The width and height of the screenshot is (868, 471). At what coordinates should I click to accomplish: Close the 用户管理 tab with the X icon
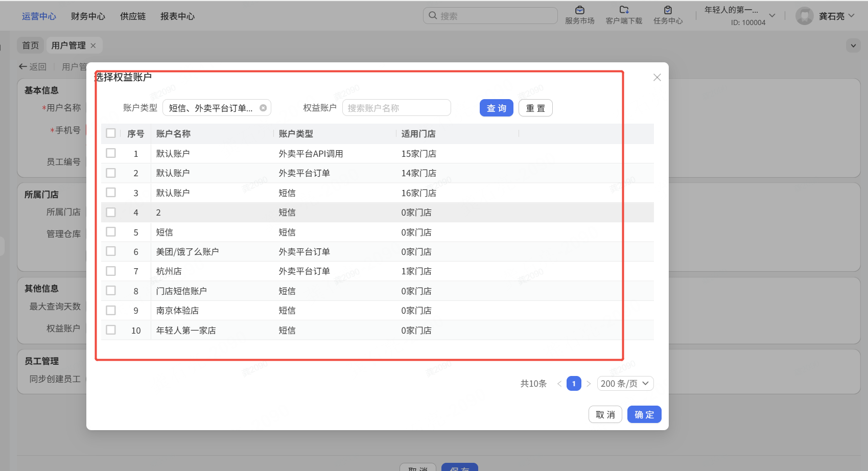tap(93, 45)
